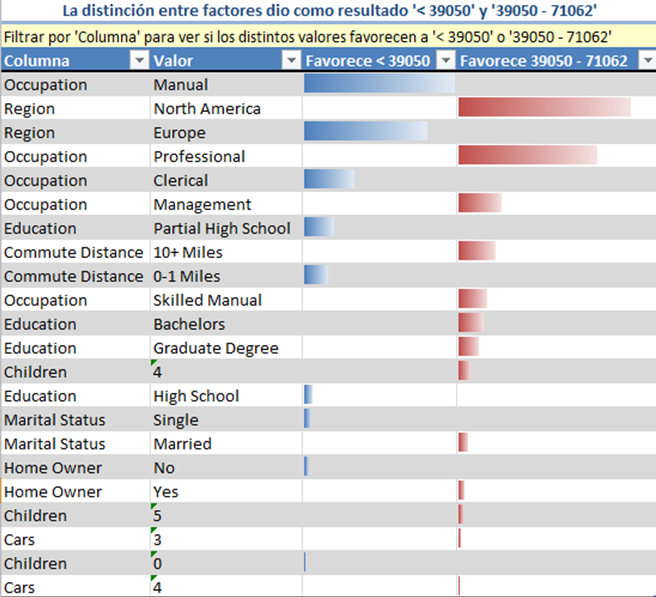Click the 'Home Owner' cell for Yes
The width and height of the screenshot is (656, 597).
click(x=53, y=493)
